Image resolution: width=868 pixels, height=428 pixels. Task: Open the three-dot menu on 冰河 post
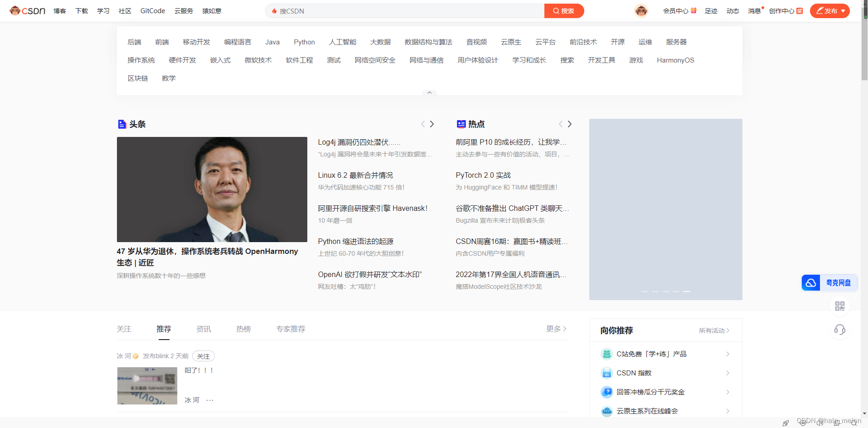[x=210, y=400]
